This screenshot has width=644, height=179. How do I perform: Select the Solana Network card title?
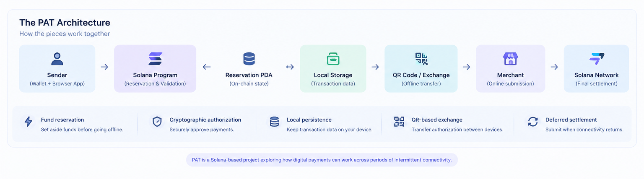click(596, 75)
